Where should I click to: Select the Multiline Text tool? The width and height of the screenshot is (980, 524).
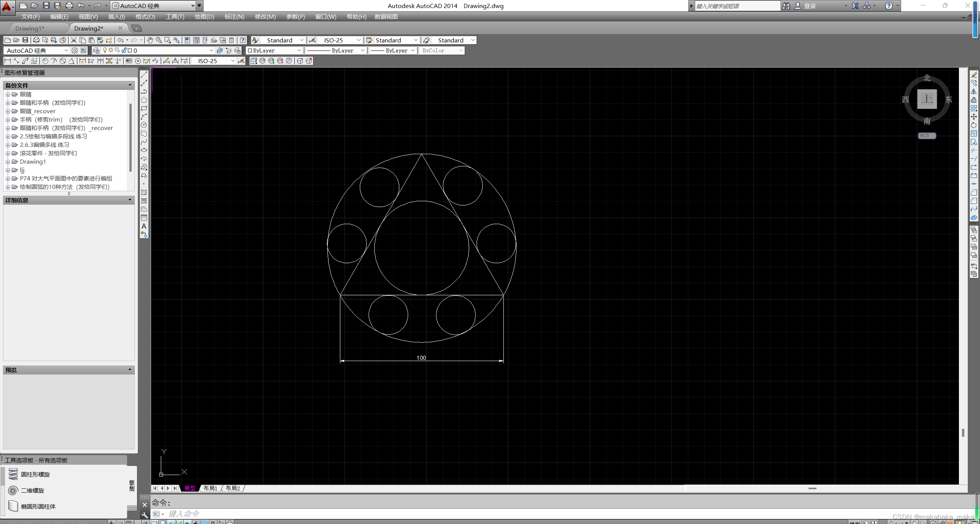coord(144,226)
